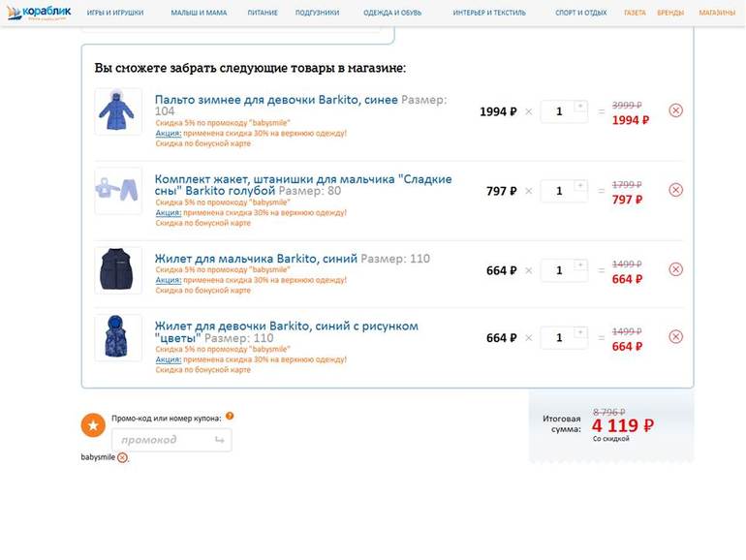This screenshot has width=746, height=560.
Task: Open the blue coat product thumbnail
Action: [117, 111]
